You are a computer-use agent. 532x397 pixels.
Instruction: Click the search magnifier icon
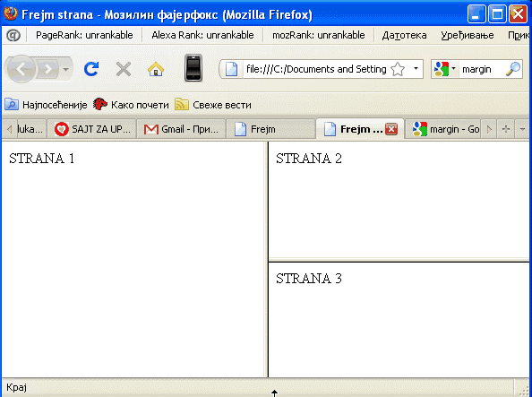(x=513, y=69)
